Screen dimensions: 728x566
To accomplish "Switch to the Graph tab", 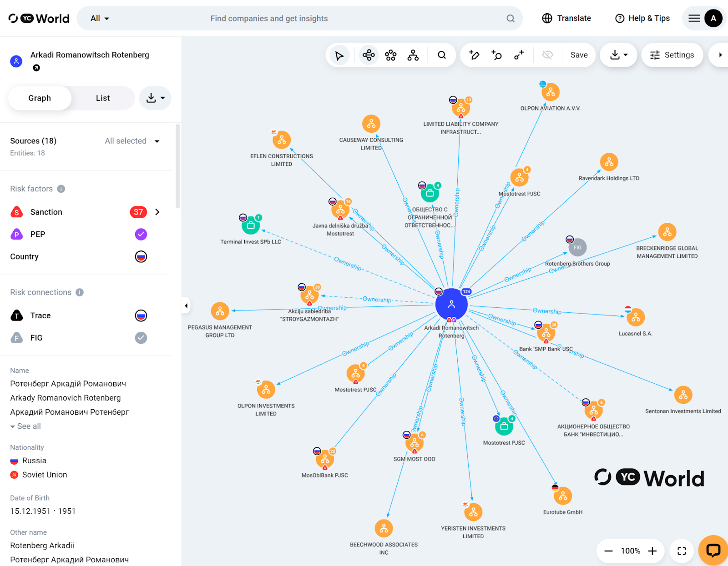I will pos(40,98).
